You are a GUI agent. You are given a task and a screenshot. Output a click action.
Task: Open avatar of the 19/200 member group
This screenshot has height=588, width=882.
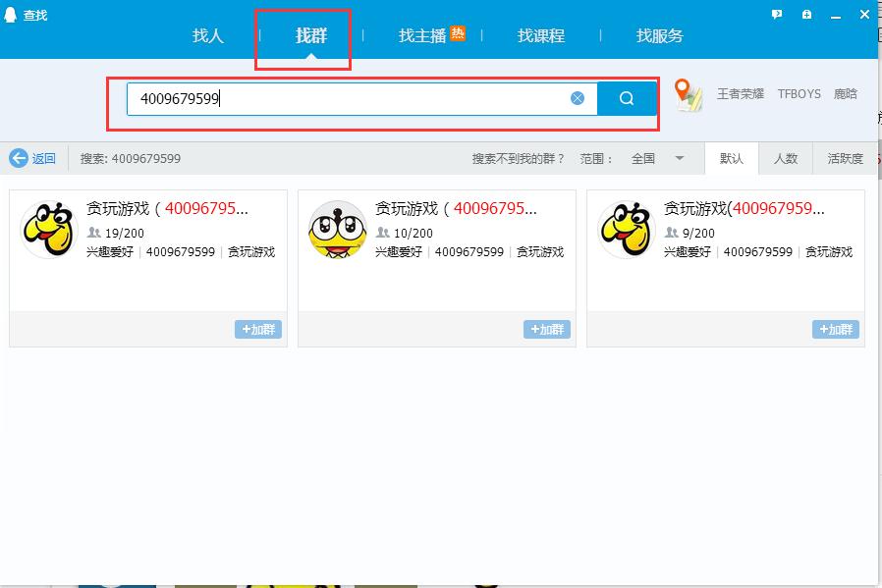[x=49, y=230]
